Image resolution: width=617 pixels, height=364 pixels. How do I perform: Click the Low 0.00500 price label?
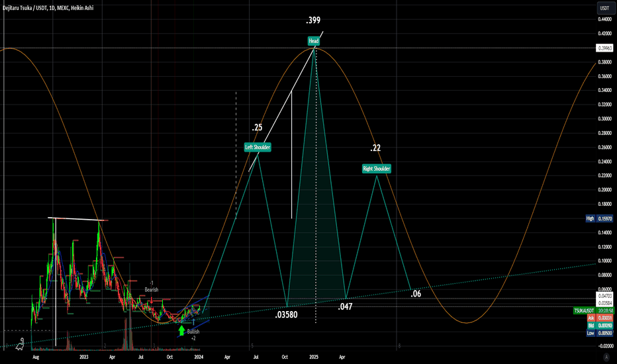(600, 333)
